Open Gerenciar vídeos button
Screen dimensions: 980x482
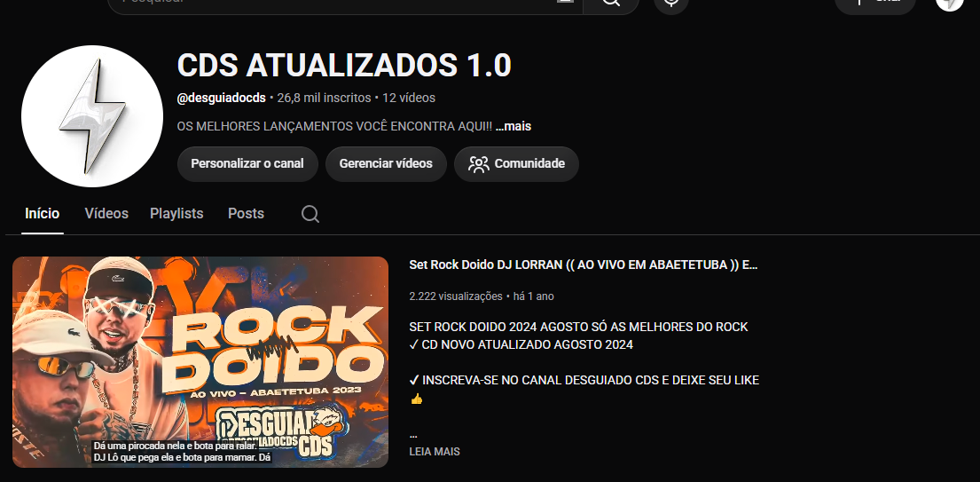click(x=386, y=164)
